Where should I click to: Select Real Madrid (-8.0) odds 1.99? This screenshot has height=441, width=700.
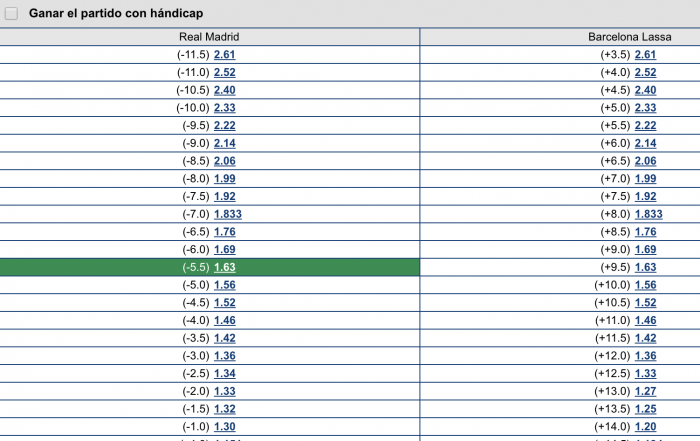pos(225,179)
